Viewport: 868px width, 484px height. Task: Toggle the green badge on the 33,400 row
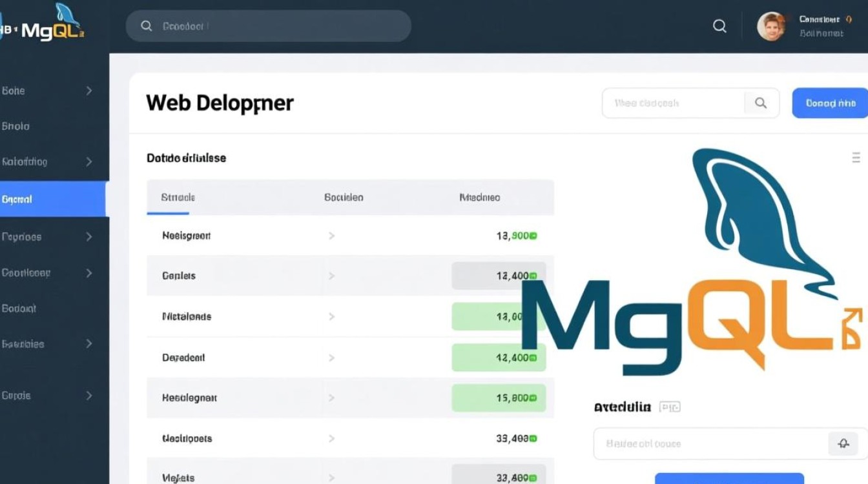tap(532, 438)
